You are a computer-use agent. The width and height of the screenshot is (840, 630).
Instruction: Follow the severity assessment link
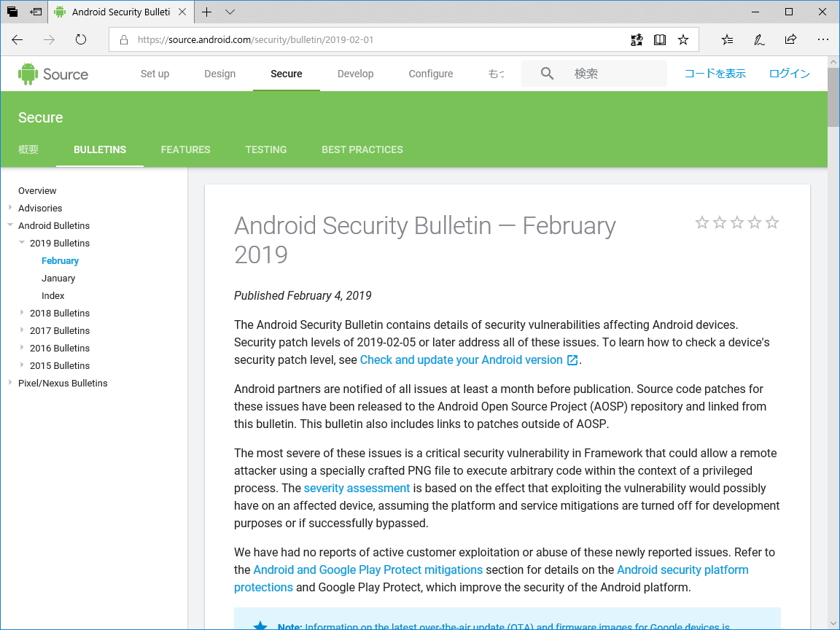(x=357, y=488)
